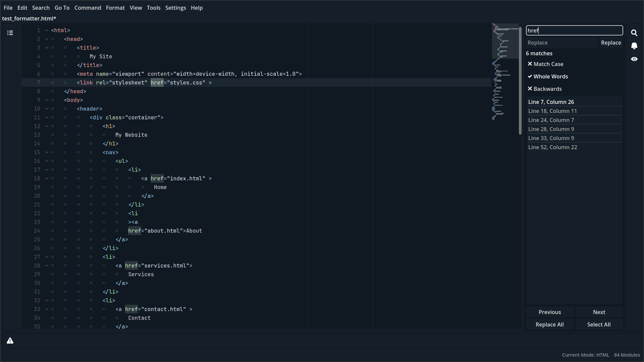Collapse the fold arrow on line 1
644x362 pixels.
(47, 30)
